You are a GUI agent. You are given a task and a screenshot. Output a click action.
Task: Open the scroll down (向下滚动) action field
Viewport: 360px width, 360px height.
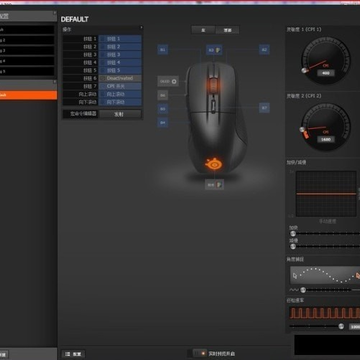(120, 102)
